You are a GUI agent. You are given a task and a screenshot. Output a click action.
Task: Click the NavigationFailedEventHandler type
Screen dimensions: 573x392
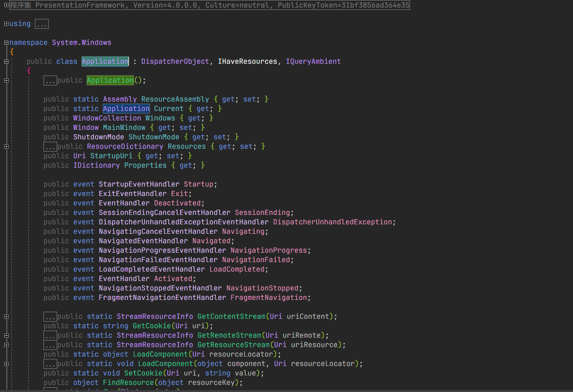pyautogui.click(x=158, y=260)
